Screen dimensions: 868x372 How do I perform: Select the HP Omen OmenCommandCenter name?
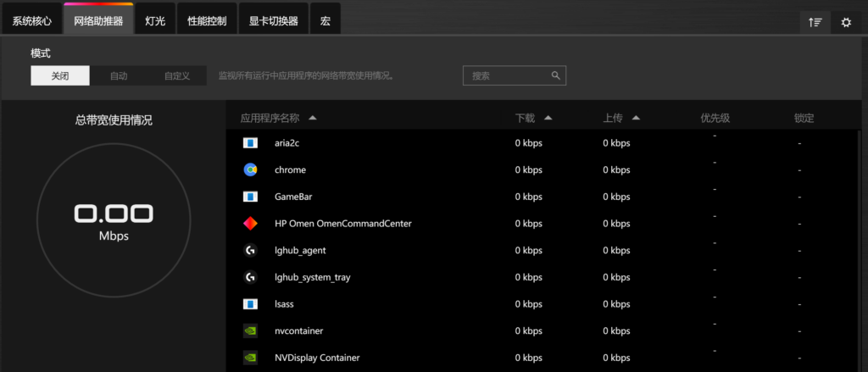343,224
